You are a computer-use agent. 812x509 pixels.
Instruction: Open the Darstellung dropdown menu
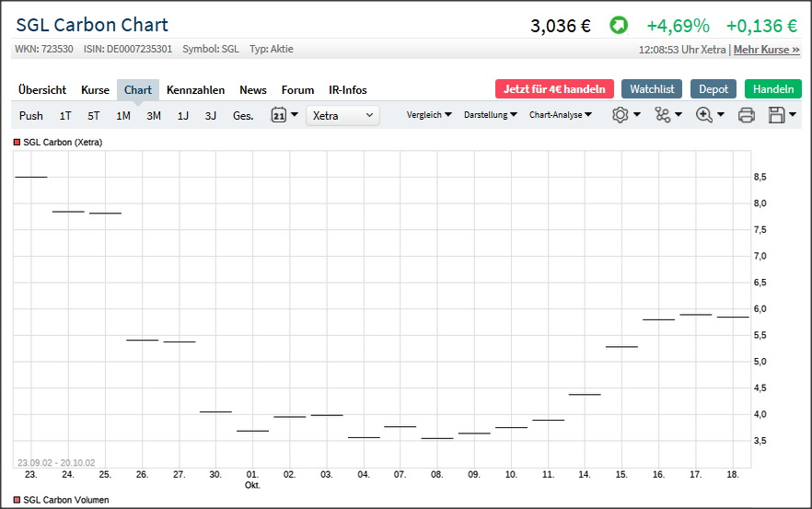point(491,115)
